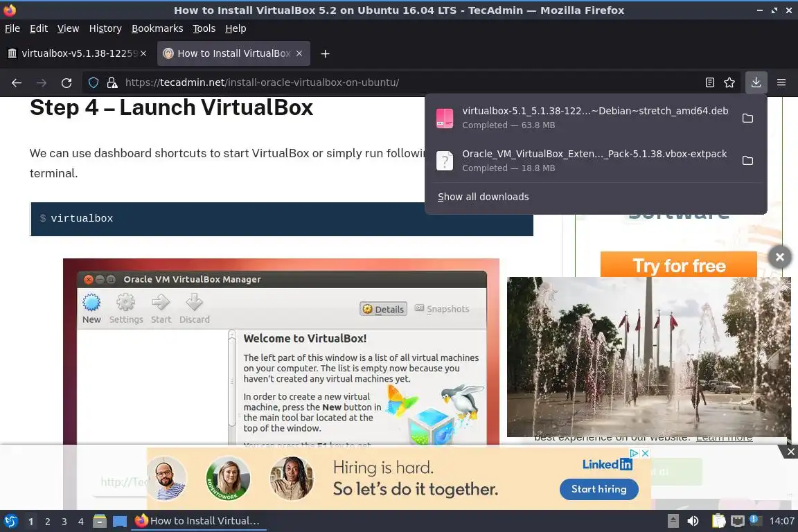Click the show desktop taskbar icon
This screenshot has height=532, width=798.
(120, 521)
